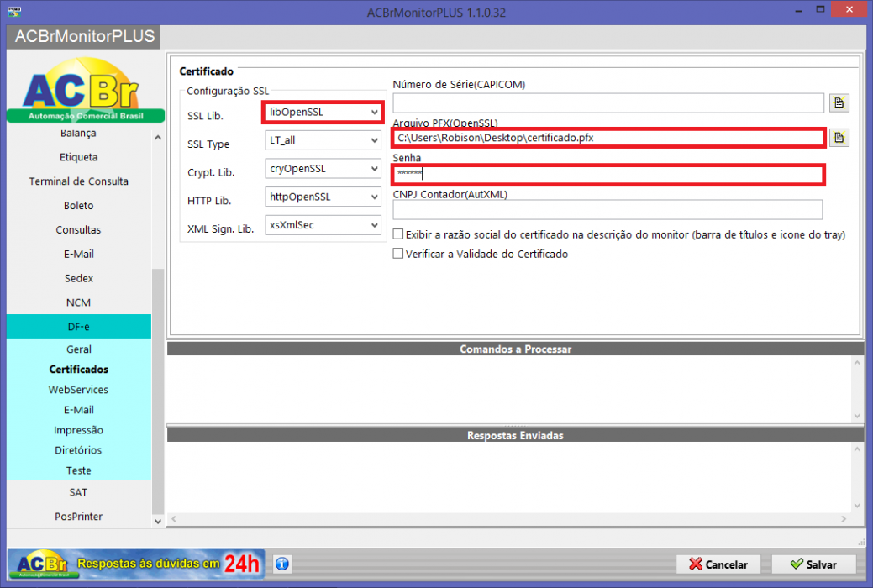Viewport: 873px width, 588px height.
Task: Select the DF-e menu item
Action: coord(78,327)
